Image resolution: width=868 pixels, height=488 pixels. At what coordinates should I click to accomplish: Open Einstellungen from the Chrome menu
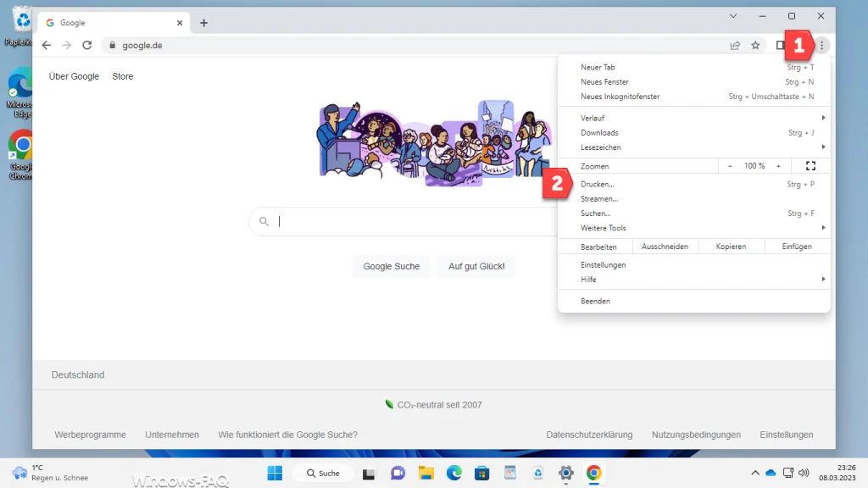point(693,265)
